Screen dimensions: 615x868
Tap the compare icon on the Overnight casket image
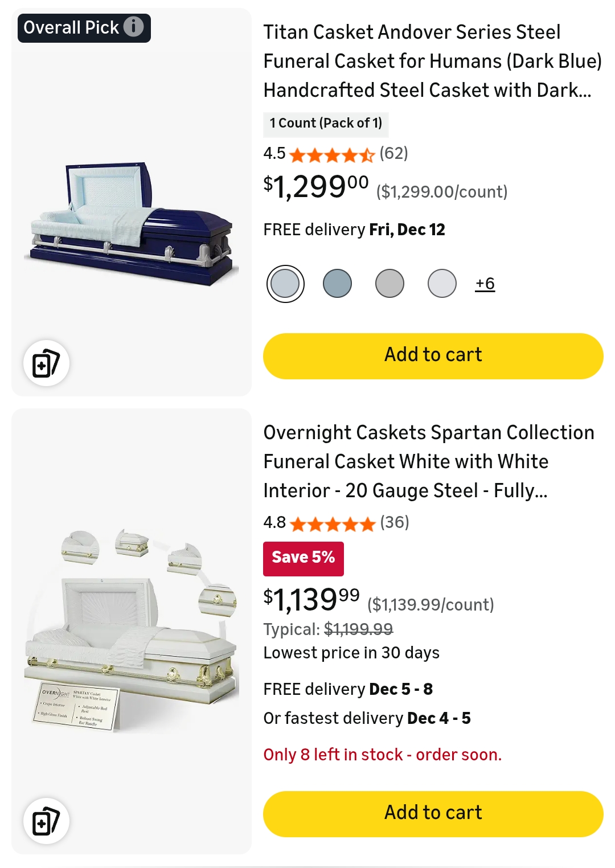click(x=46, y=821)
